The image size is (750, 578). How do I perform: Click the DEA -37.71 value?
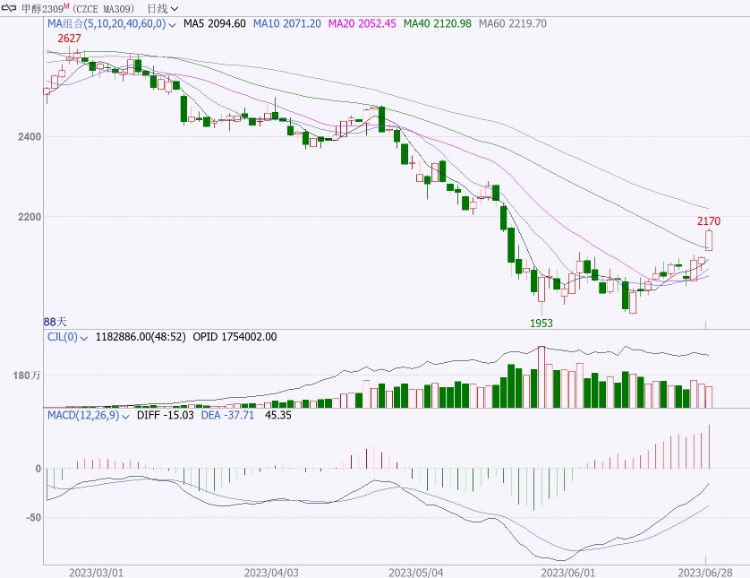(x=227, y=415)
